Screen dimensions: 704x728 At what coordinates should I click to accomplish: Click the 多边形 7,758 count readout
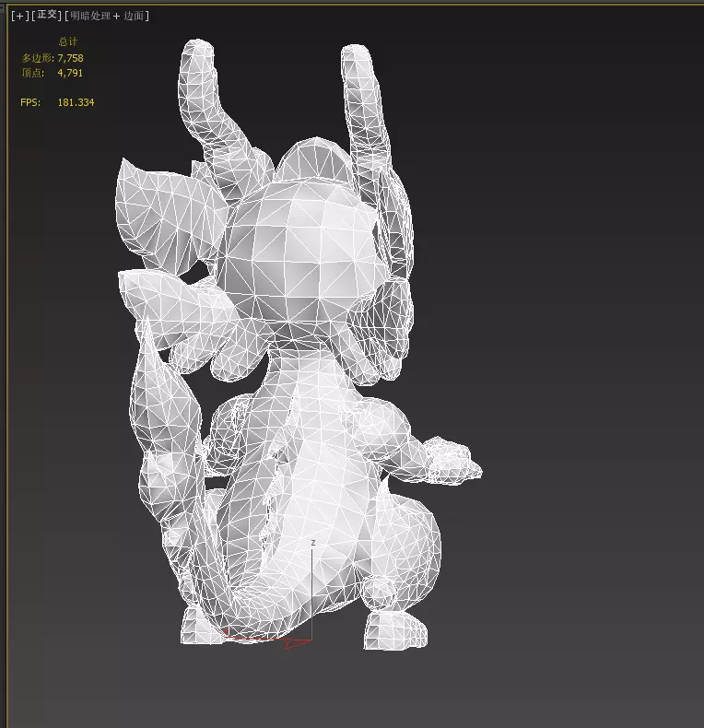tap(53, 58)
